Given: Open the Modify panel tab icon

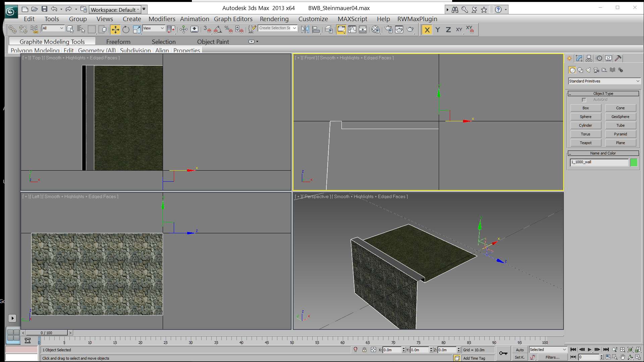Looking at the screenshot, I should pos(579,58).
